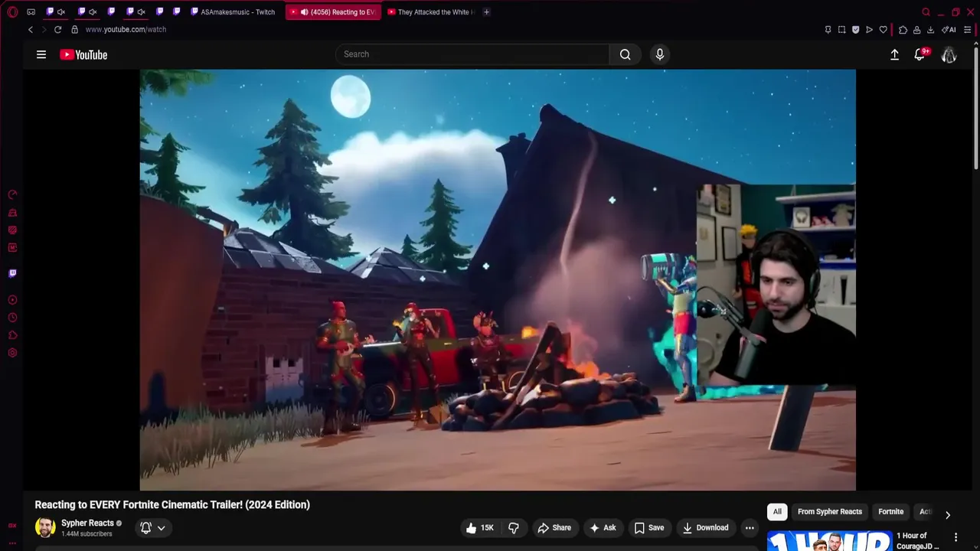Start voice search with microphone

click(x=660, y=54)
